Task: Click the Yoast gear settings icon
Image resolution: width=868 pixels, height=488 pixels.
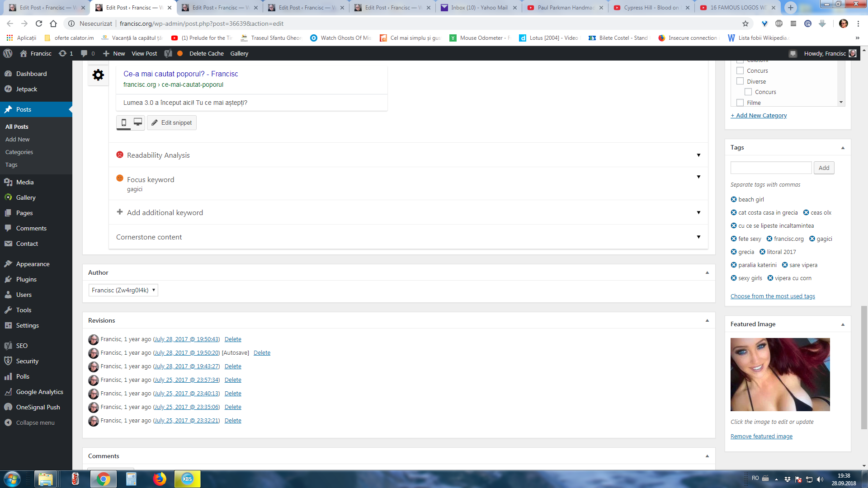Action: [98, 75]
